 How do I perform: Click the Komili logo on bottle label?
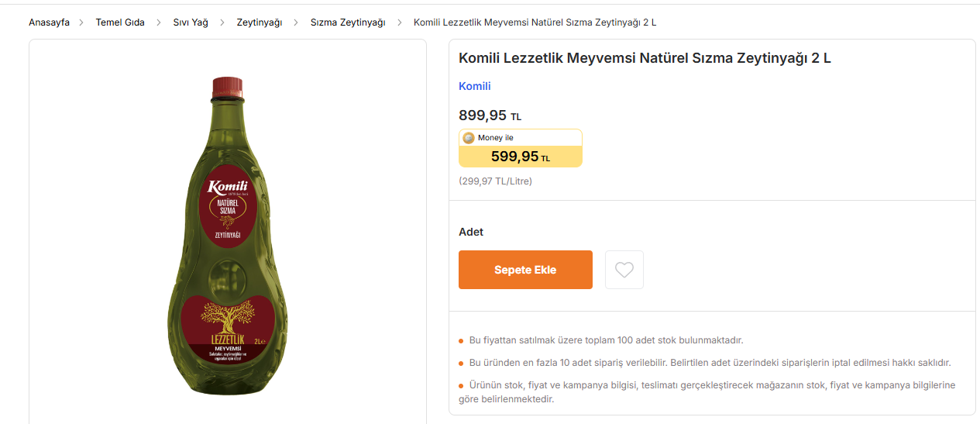pyautogui.click(x=227, y=186)
